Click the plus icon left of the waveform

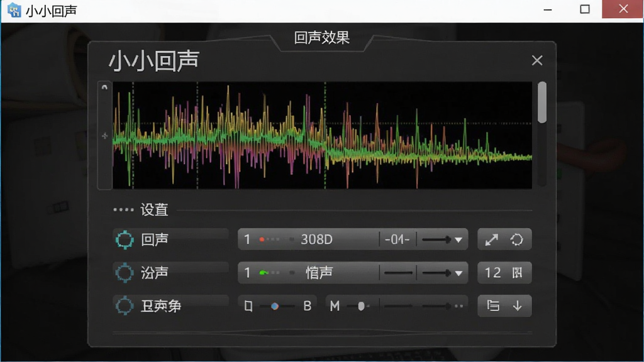(105, 136)
